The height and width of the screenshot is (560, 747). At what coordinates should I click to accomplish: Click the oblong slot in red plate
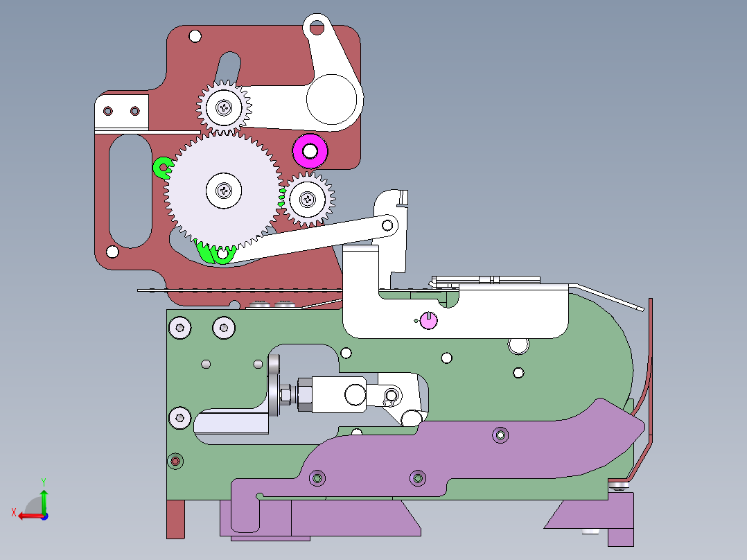pos(130,191)
